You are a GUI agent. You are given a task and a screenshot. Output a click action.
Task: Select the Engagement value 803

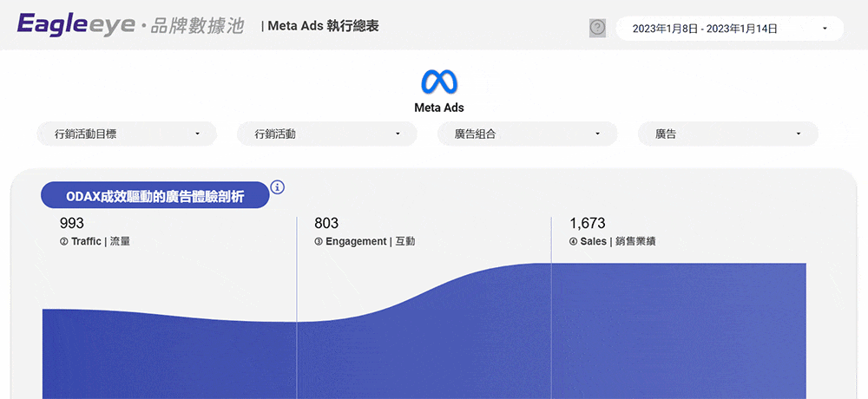(x=326, y=224)
